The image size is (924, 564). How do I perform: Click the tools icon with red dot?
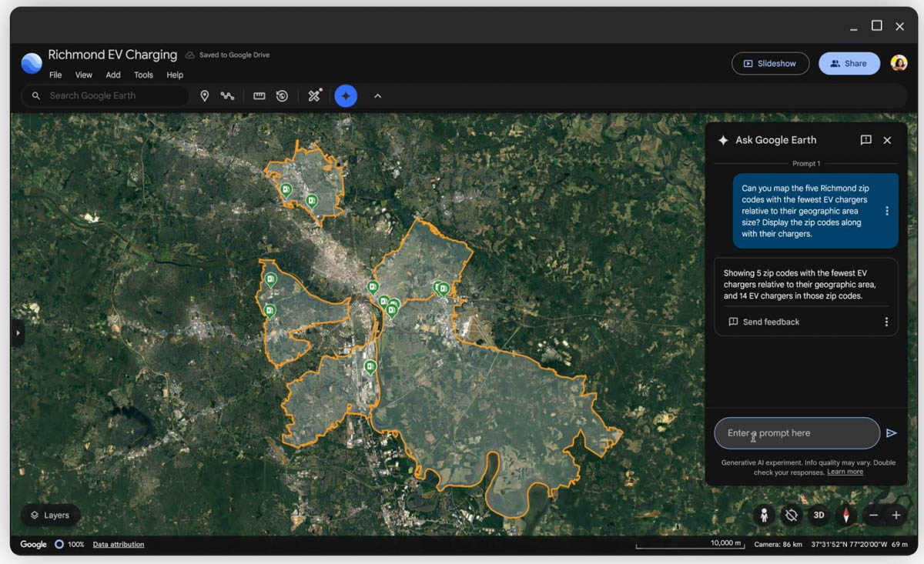click(313, 95)
